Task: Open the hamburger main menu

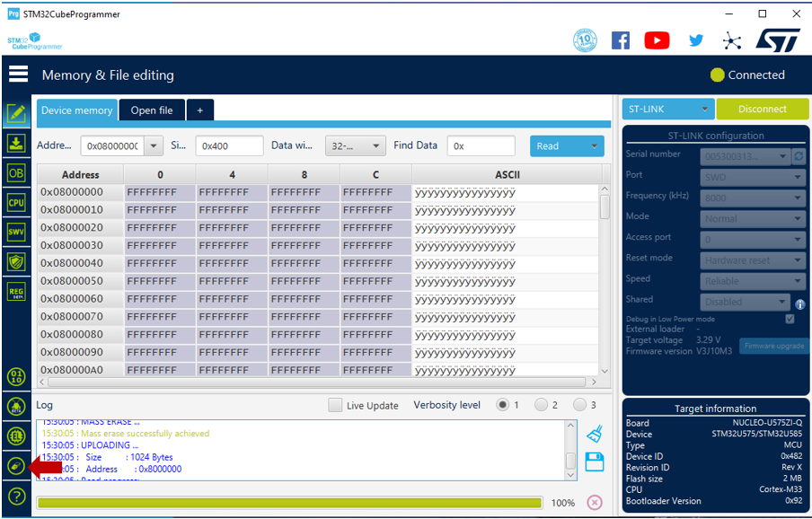Action: 18,75
